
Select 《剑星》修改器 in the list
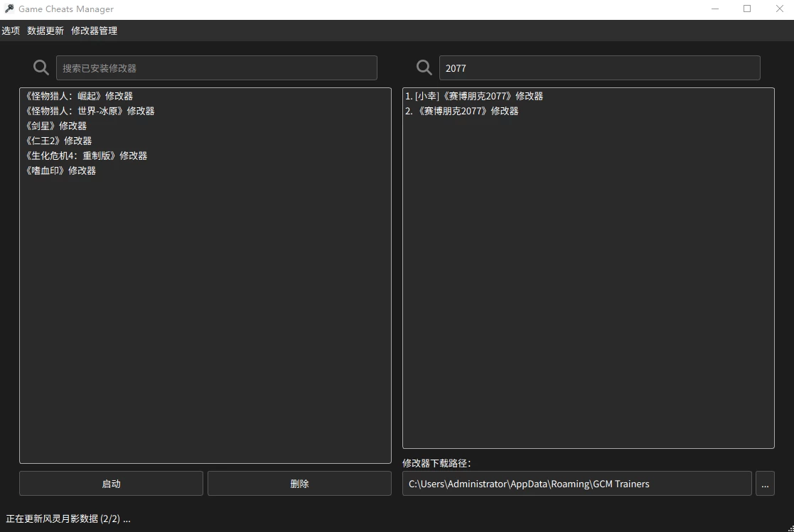[205, 126]
